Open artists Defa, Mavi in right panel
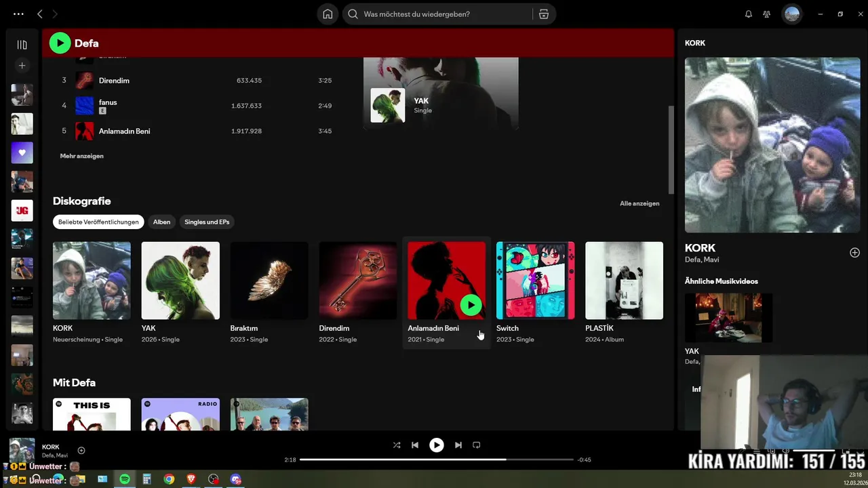This screenshot has height=488, width=868. pos(702,260)
